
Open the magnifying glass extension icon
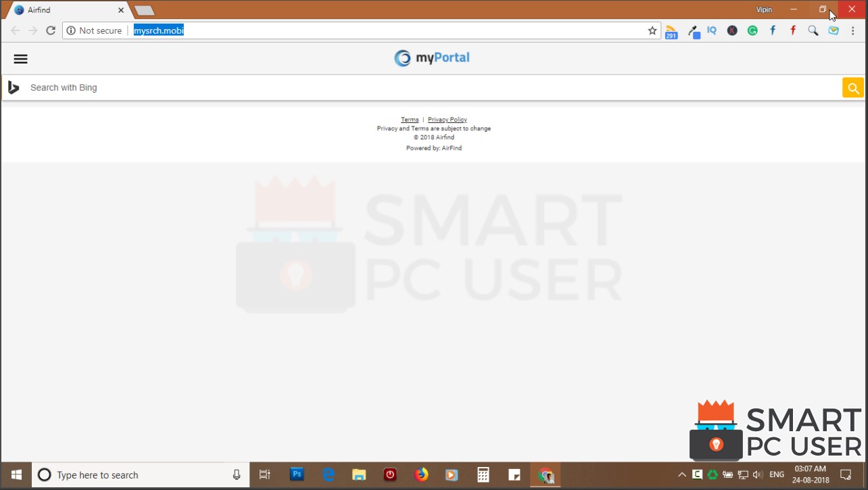[x=813, y=30]
